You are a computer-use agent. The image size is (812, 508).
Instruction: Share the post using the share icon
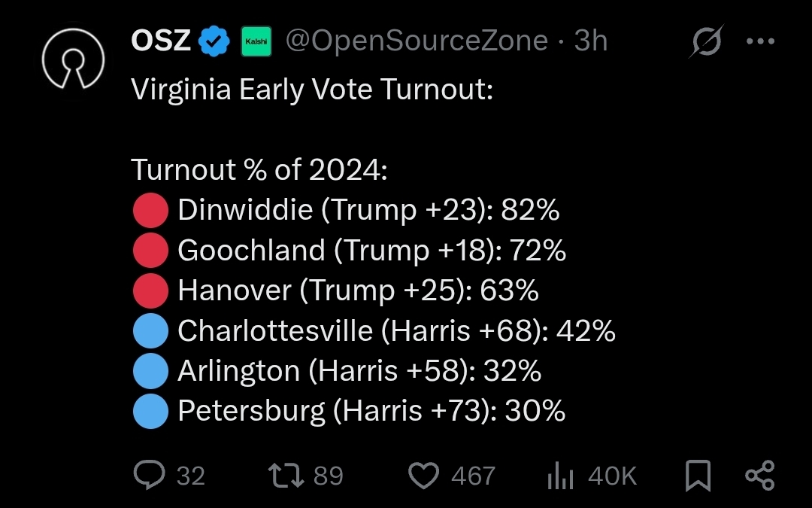coord(759,476)
